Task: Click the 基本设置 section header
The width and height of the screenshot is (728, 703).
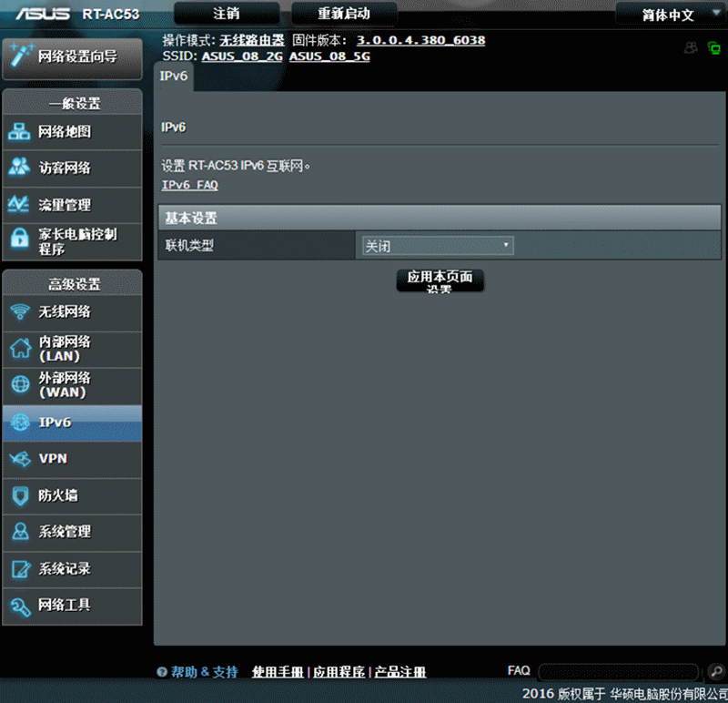Action: tap(440, 218)
